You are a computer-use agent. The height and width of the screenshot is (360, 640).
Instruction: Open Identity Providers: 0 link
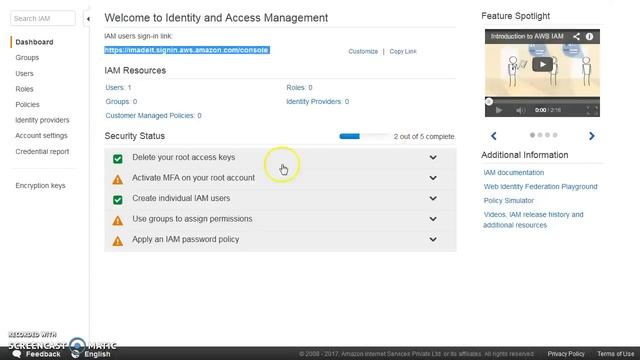pos(318,101)
